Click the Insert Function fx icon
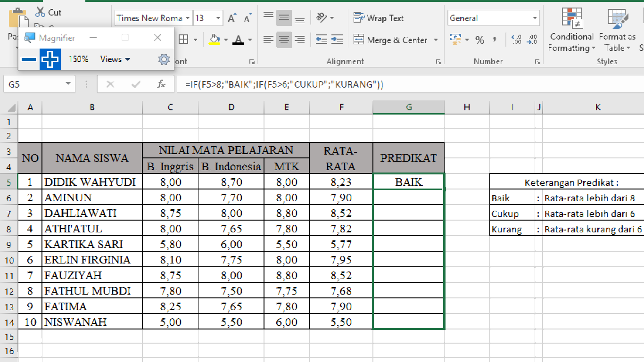The image size is (644, 362). point(161,84)
